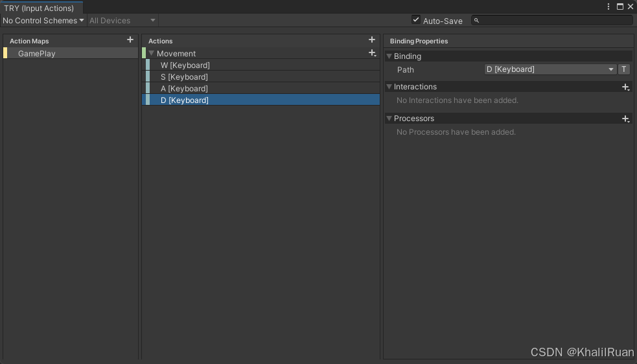This screenshot has width=637, height=364.
Task: Add an interaction with plus icon
Action: click(x=625, y=87)
